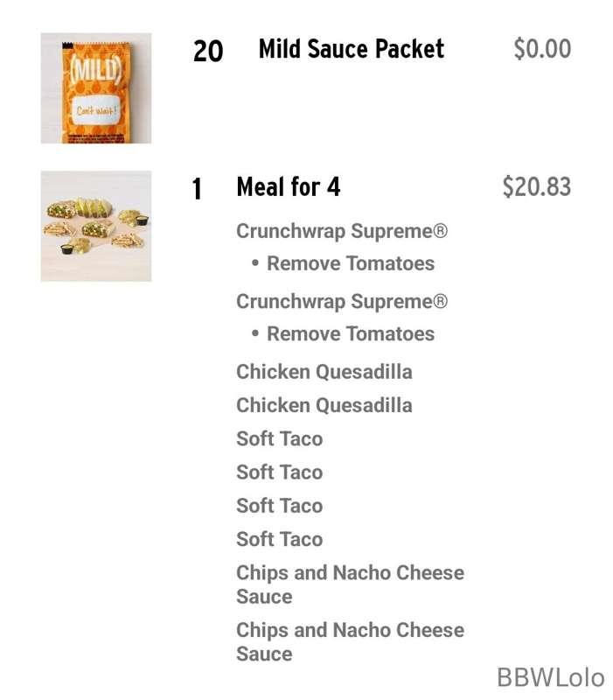Select the second Crunchwrap Supreme entry

click(342, 302)
